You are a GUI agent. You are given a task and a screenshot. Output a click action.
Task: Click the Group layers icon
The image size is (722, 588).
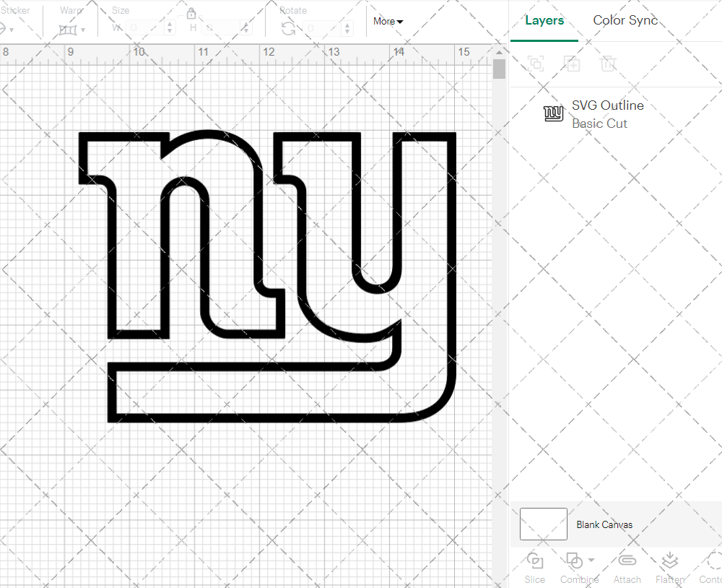tap(536, 64)
